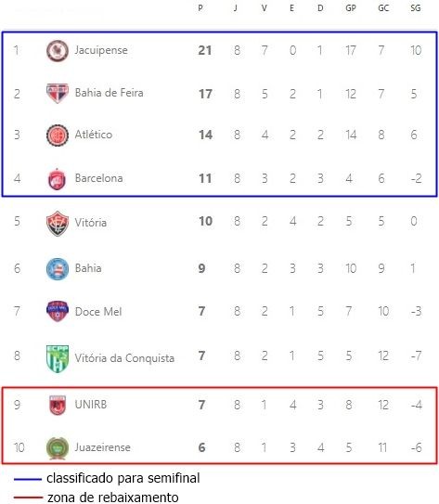Click the Vitória da Conquista crest
The height and width of the screenshot is (504, 439).
(x=58, y=358)
